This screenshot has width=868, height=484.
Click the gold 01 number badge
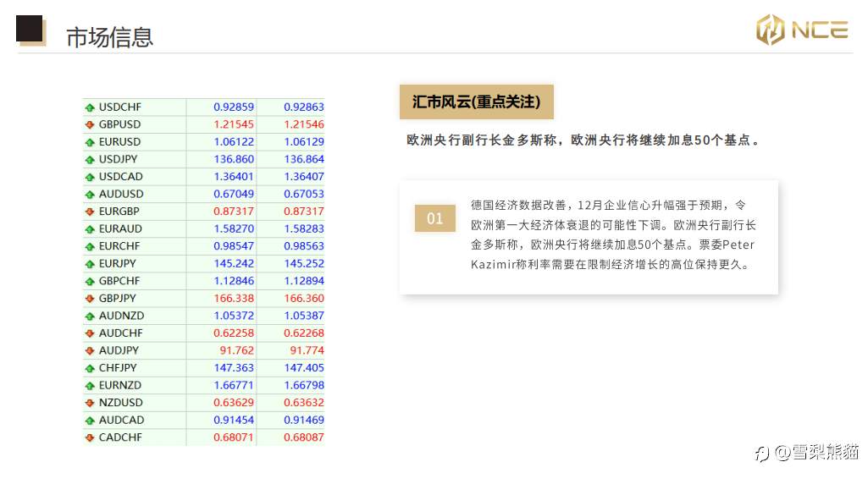pos(435,218)
